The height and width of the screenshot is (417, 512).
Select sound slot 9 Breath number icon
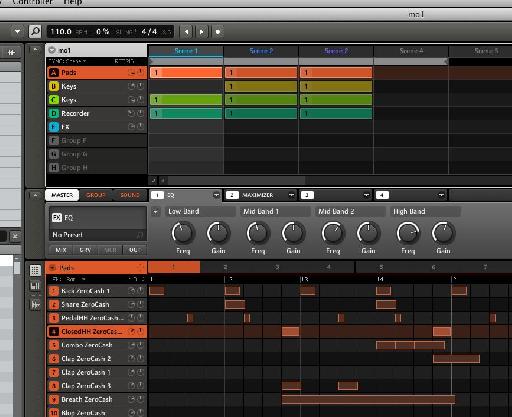[54, 399]
